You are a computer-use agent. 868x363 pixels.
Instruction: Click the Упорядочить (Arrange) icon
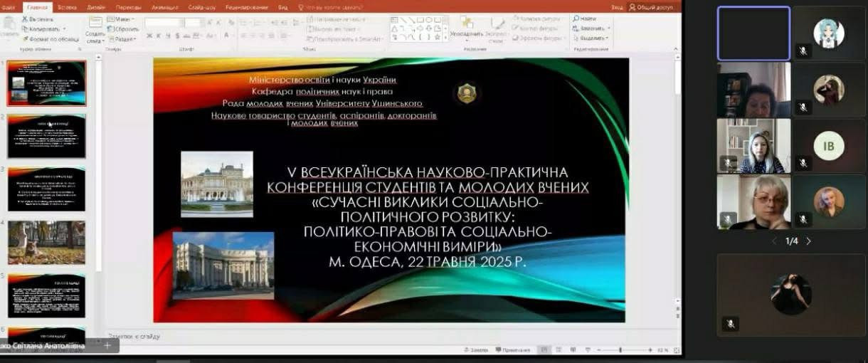coord(467,23)
